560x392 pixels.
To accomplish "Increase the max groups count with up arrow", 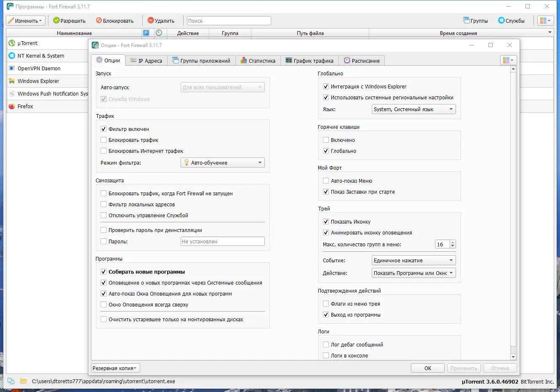I will [x=453, y=243].
